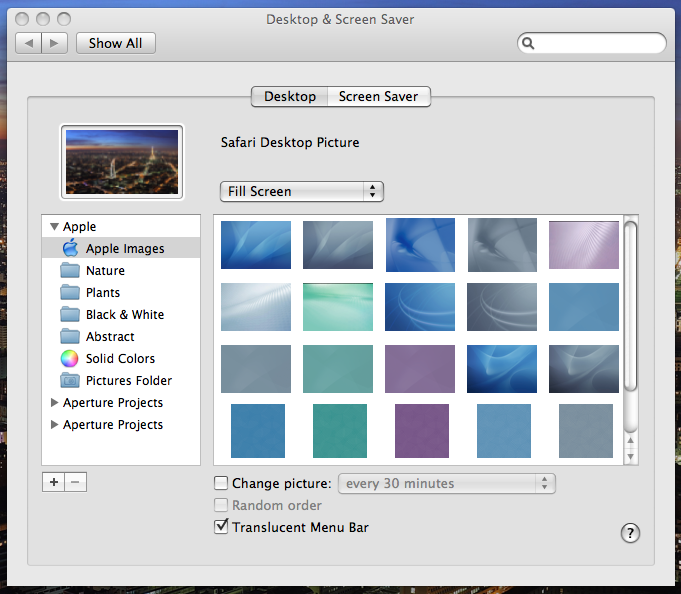Collapse the Apple group disclosure triangle

[x=54, y=226]
